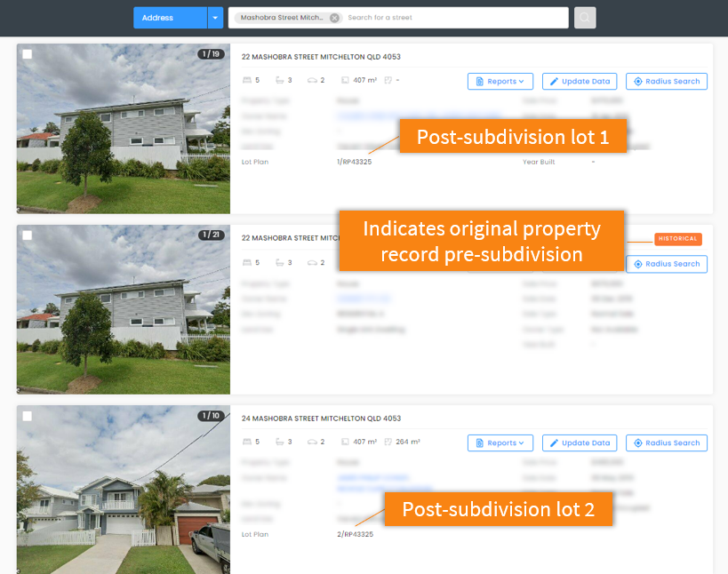
Task: Focus the 'Search for a street' field
Action: [455, 18]
